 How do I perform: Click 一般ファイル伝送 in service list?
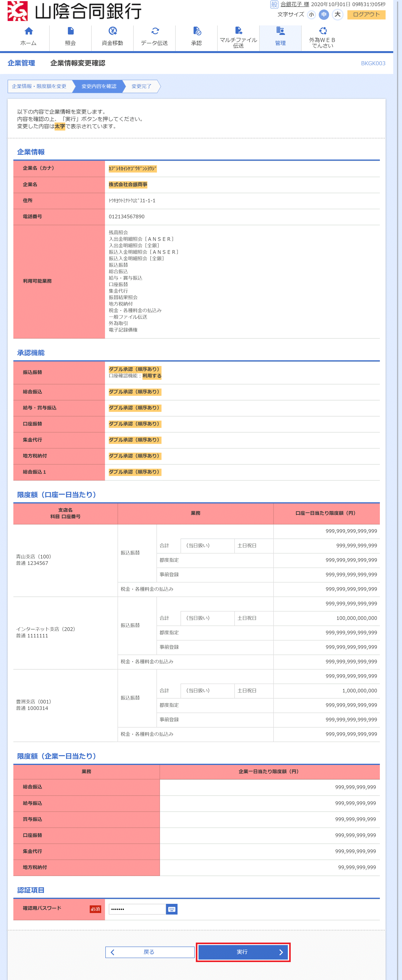128,317
